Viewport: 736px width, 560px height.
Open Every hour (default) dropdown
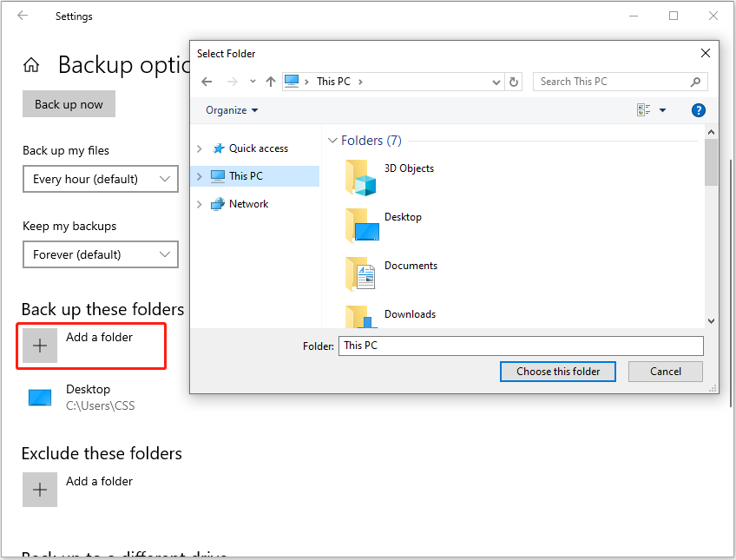tap(101, 179)
